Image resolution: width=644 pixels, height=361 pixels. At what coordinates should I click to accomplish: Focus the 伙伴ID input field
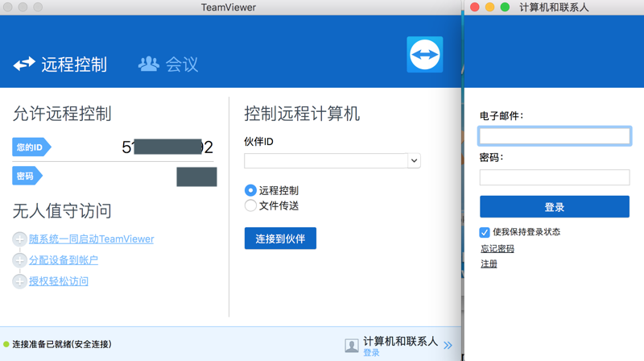326,161
